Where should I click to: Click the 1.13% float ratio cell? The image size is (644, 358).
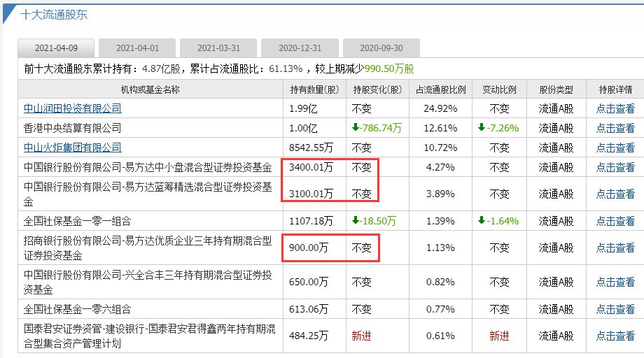click(x=441, y=248)
